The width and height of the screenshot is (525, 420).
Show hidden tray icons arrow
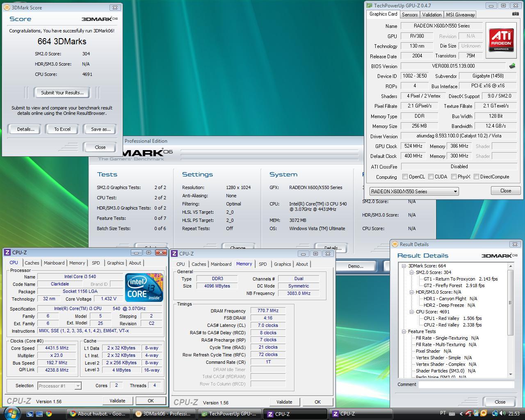461,413
